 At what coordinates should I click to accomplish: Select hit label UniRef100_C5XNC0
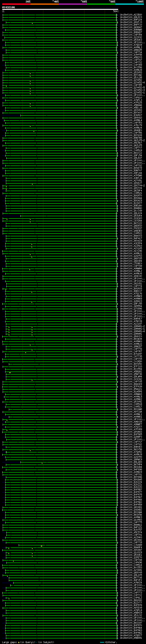click(131, 263)
